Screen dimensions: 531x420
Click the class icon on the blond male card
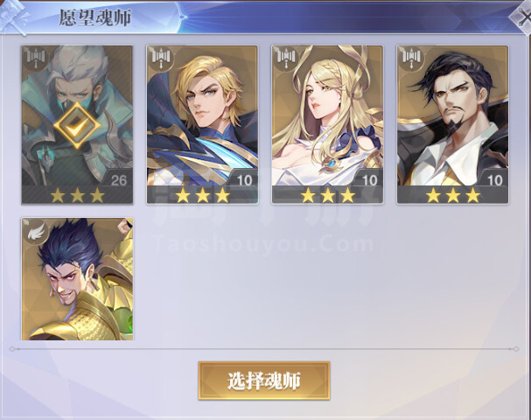click(161, 57)
